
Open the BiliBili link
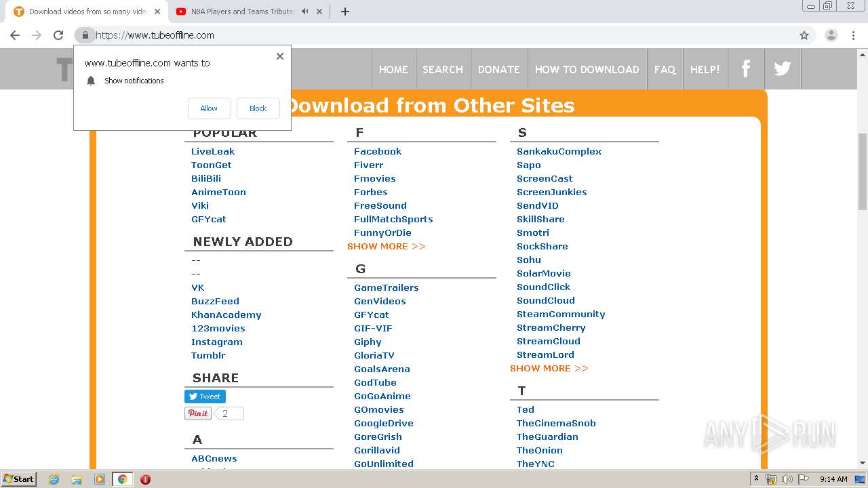(206, 178)
